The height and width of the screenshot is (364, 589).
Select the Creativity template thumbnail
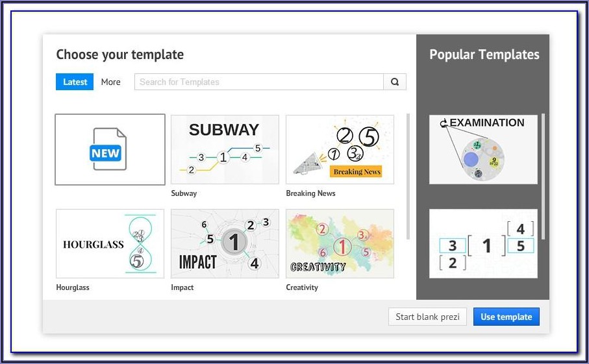tap(340, 243)
